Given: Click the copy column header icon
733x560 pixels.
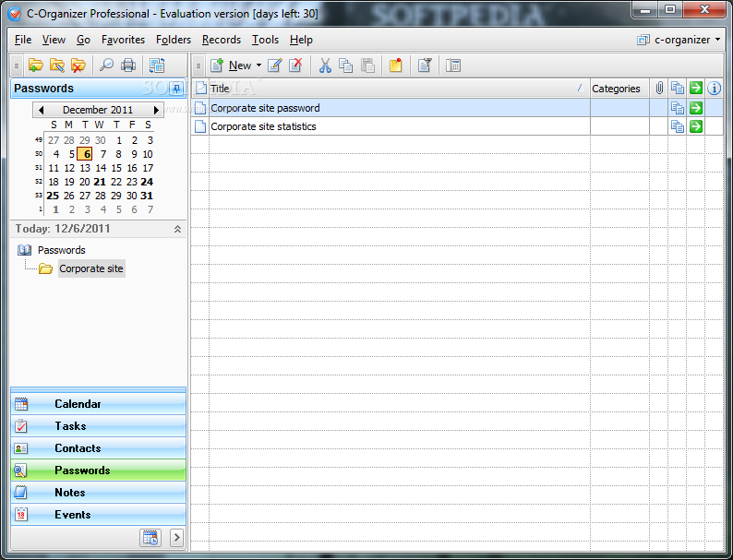Looking at the screenshot, I should coord(677,88).
